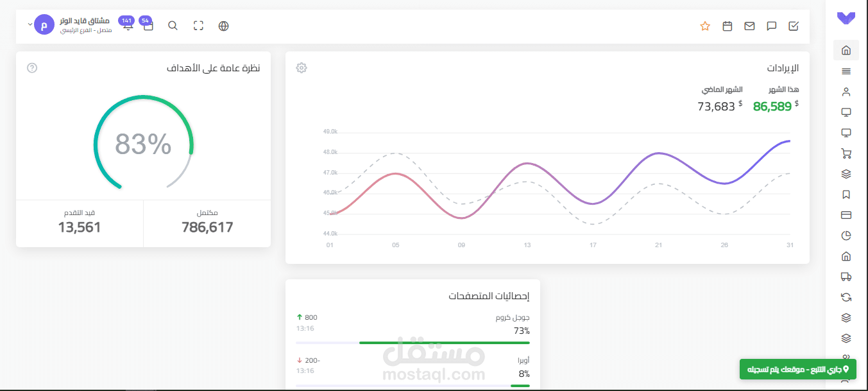868x391 pixels.
Task: Click the user status متصل - الفرع الرئيسي
Action: click(x=86, y=30)
